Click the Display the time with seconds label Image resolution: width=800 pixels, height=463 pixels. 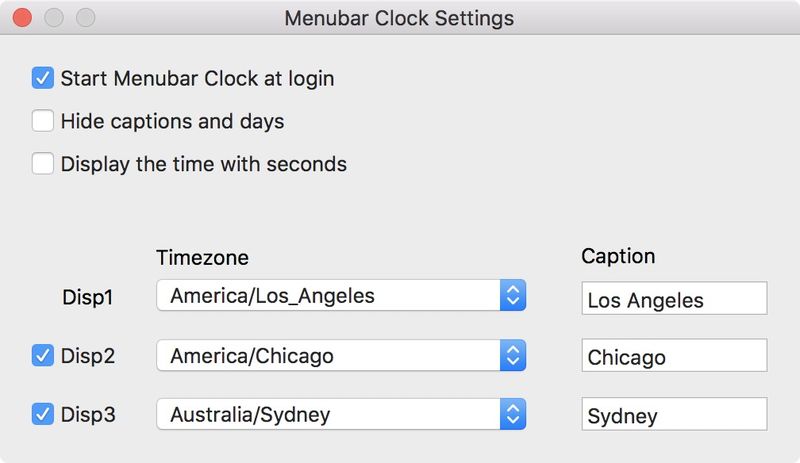pyautogui.click(x=204, y=164)
